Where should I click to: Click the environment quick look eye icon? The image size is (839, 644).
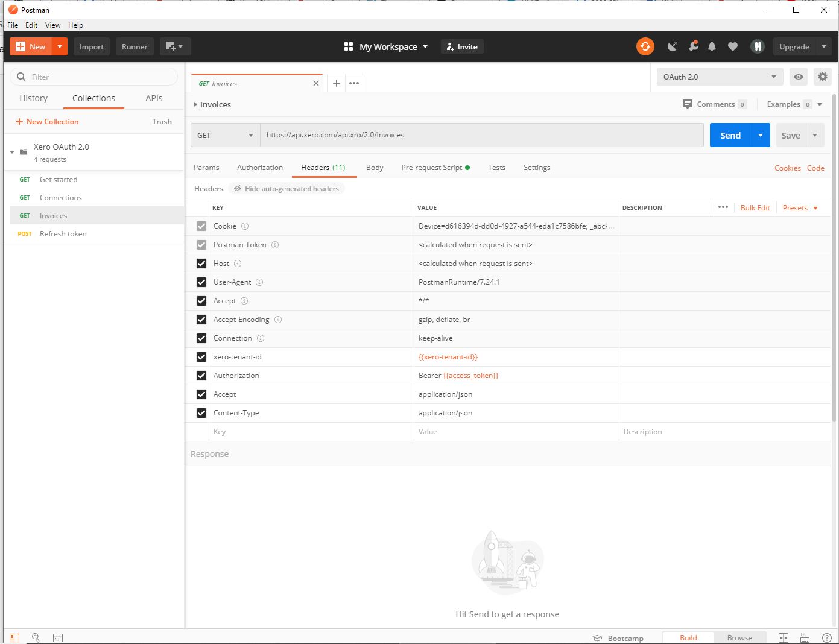[799, 77]
